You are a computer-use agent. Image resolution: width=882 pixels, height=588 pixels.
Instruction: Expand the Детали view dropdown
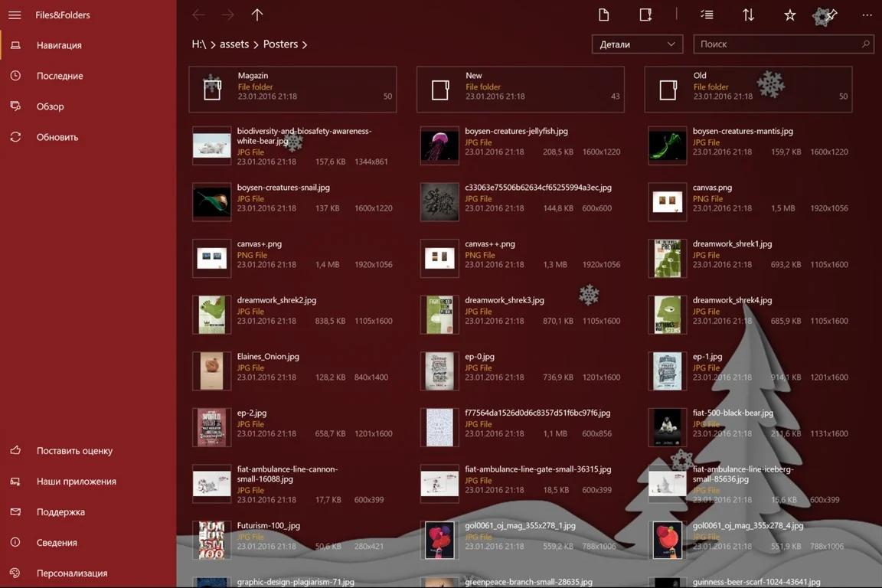[637, 44]
